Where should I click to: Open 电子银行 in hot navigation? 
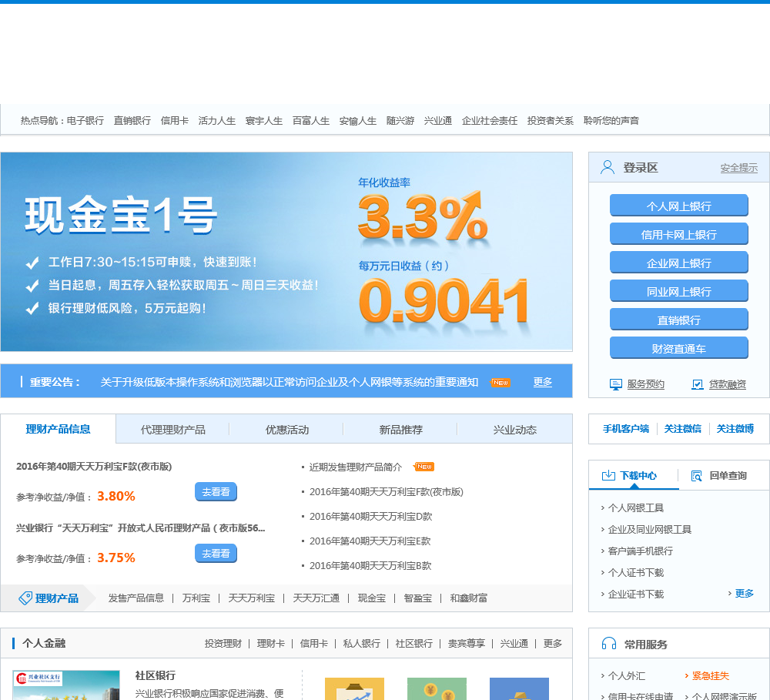coord(85,120)
